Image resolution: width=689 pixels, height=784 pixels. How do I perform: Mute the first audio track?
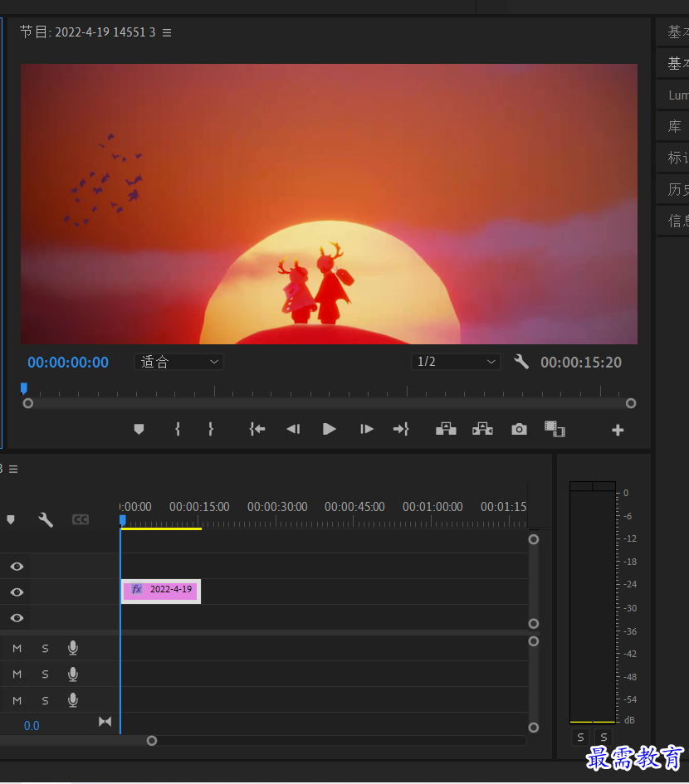click(x=17, y=649)
